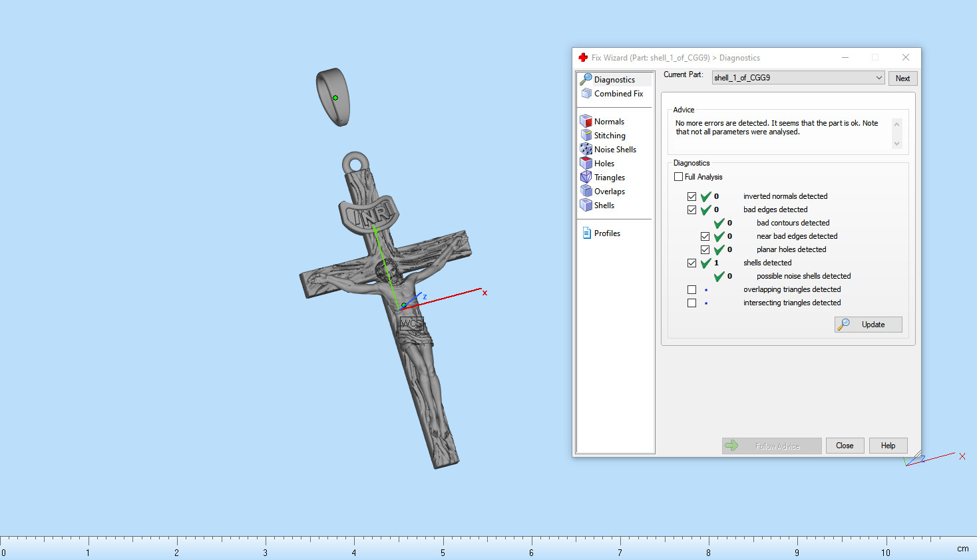The image size is (977, 560).
Task: Click 'possible noise shells detected' text
Action: (x=803, y=276)
